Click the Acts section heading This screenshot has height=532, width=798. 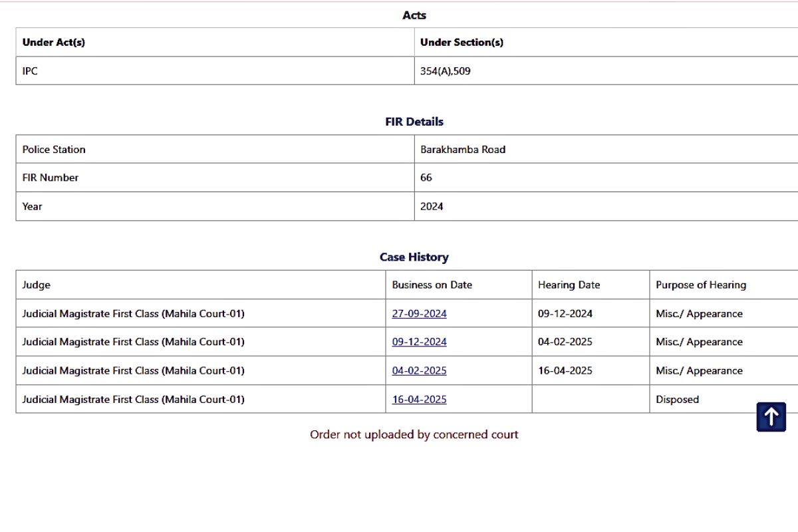pos(414,15)
